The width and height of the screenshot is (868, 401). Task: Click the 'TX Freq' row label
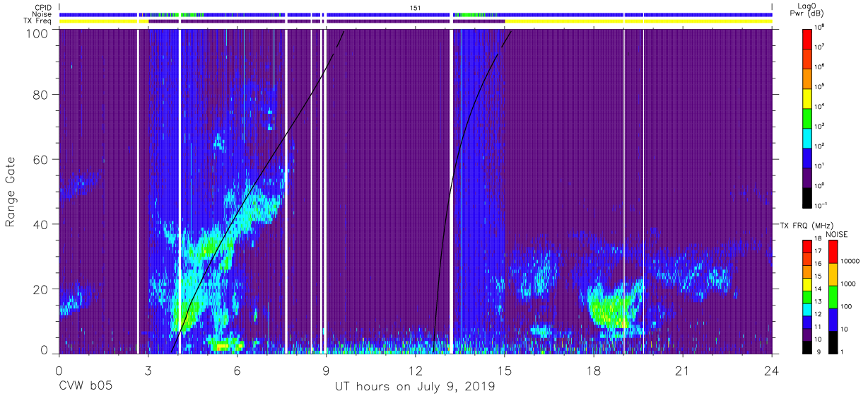pos(37,21)
